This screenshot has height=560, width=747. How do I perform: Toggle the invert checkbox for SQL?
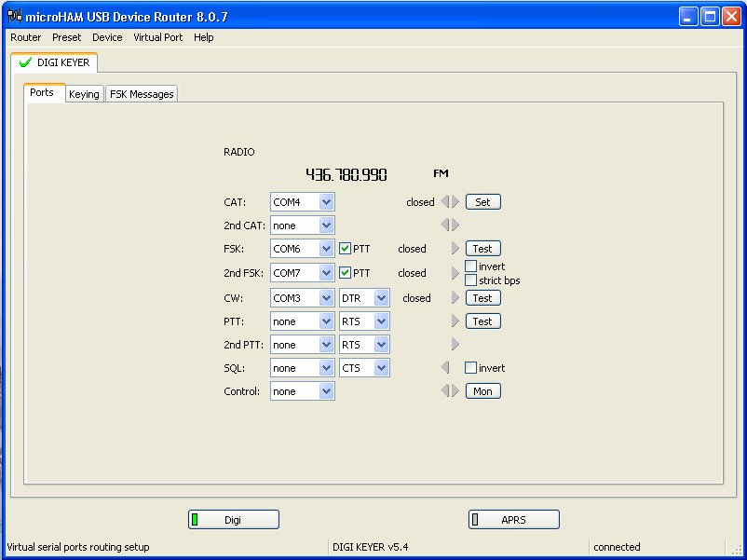tap(471, 368)
